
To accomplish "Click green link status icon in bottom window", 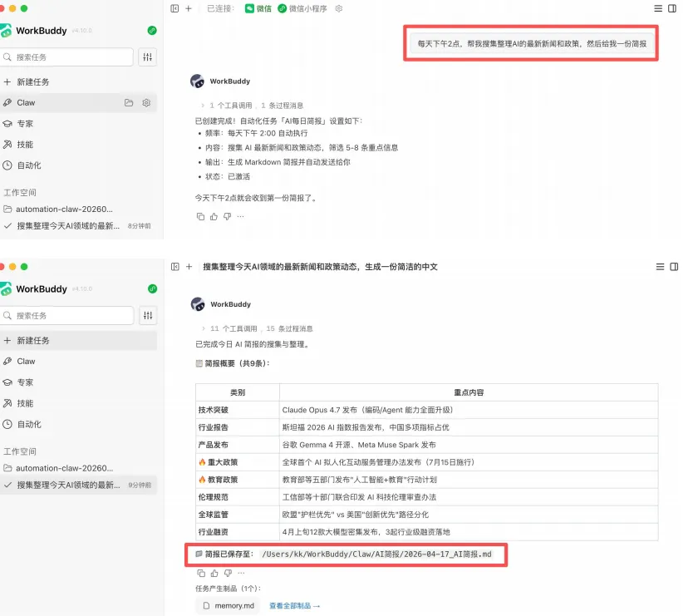I will click(153, 288).
